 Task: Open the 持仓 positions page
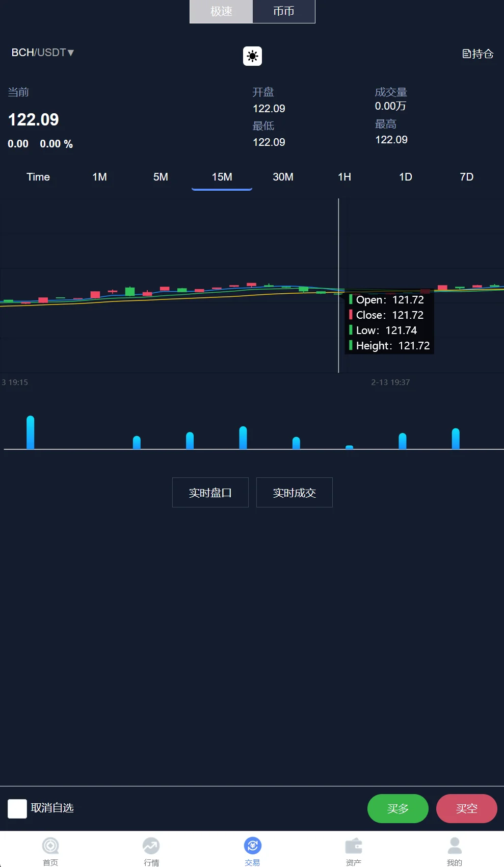pos(478,54)
